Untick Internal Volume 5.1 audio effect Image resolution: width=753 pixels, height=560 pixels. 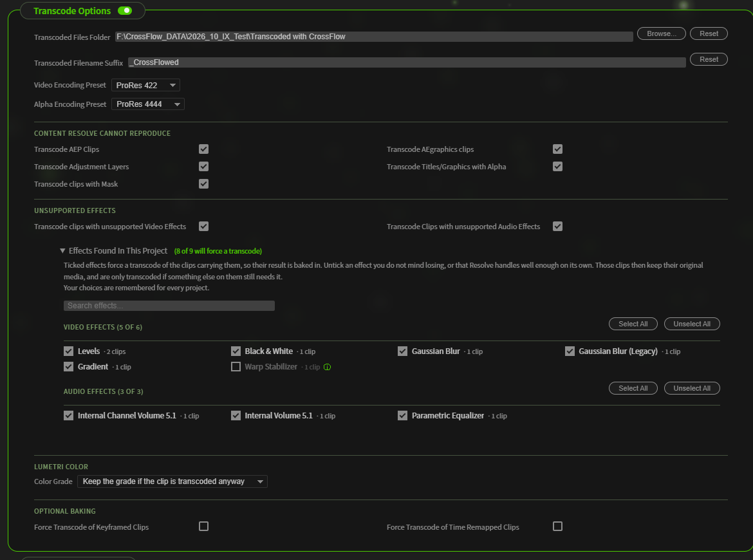tap(236, 415)
